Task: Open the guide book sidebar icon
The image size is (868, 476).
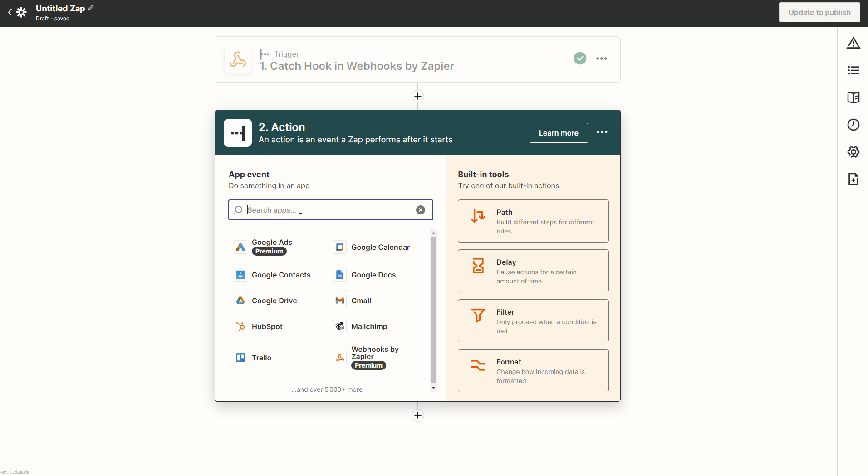Action: 853,97
